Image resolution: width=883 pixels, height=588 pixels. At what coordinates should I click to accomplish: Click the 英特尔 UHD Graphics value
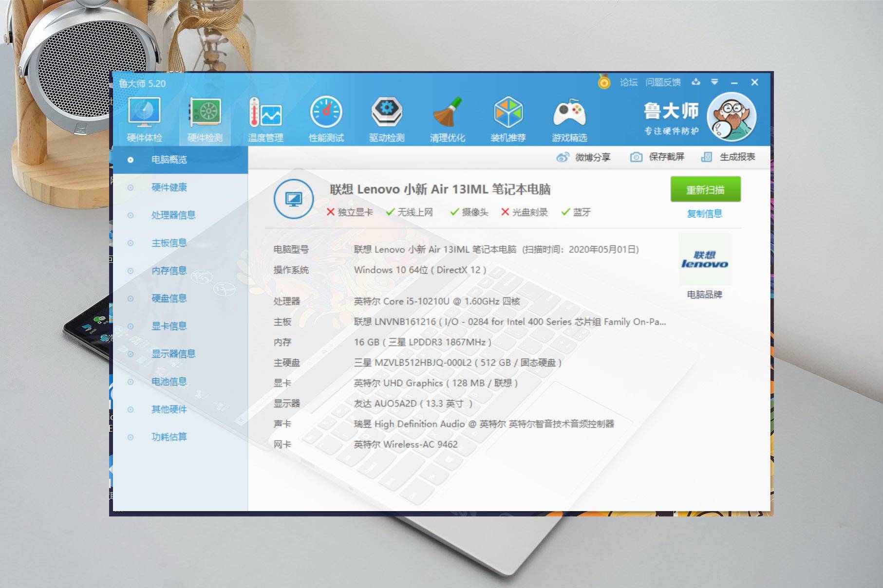[436, 383]
